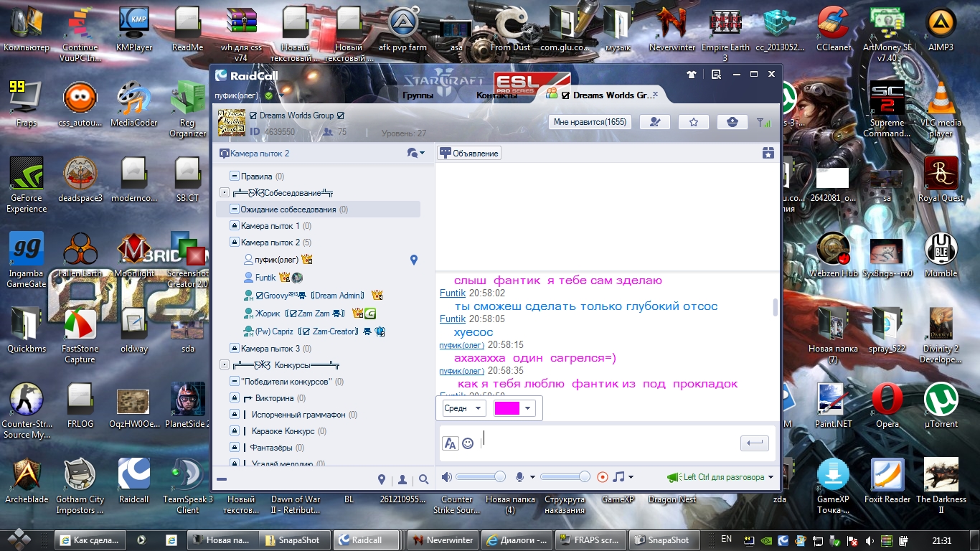Open the music note dropdown arrow
The image size is (980, 551).
(x=630, y=477)
